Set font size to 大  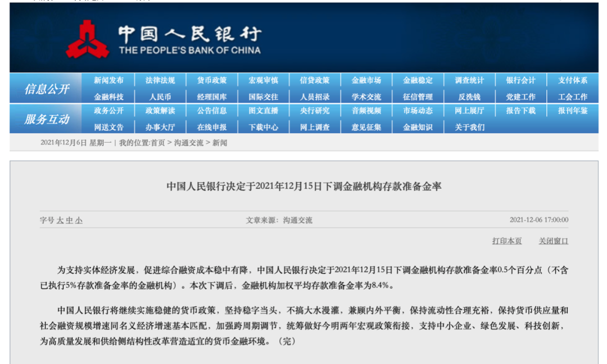pos(60,221)
